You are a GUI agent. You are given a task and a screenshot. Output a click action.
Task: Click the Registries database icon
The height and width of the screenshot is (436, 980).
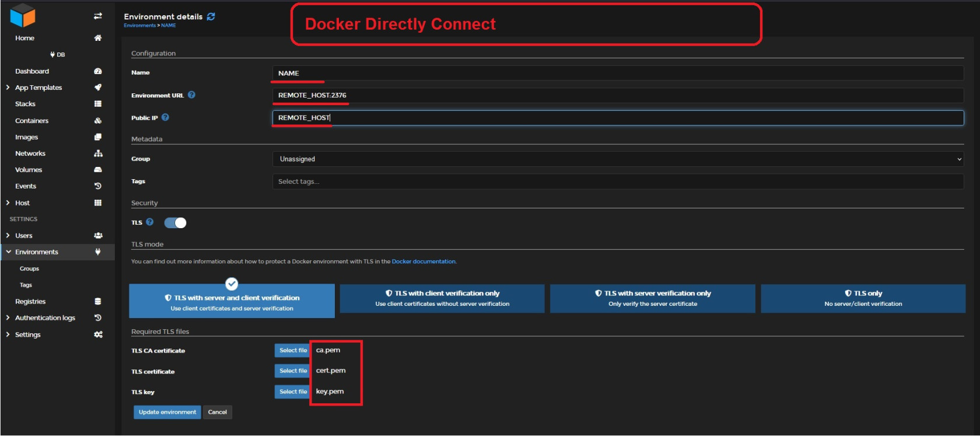(x=98, y=302)
